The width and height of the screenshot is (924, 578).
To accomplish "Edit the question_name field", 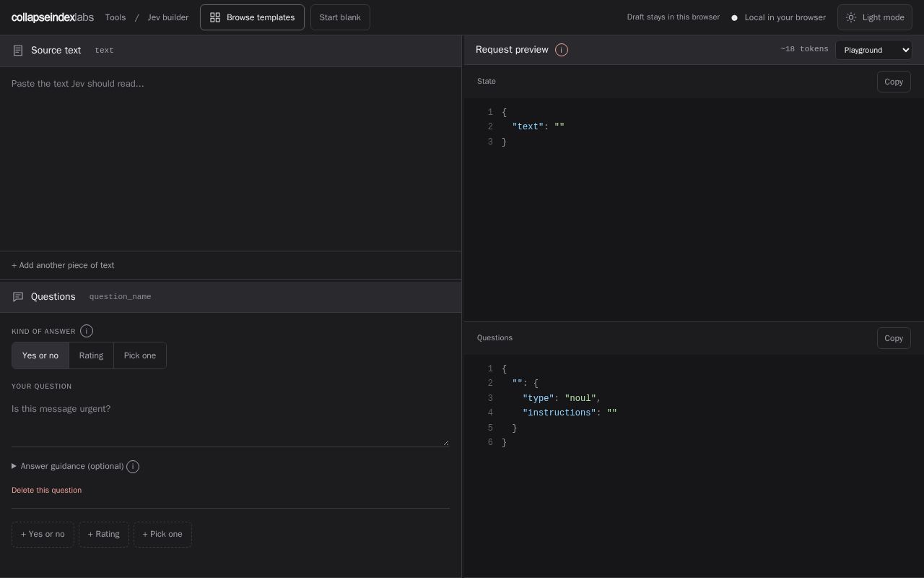I will click(121, 297).
